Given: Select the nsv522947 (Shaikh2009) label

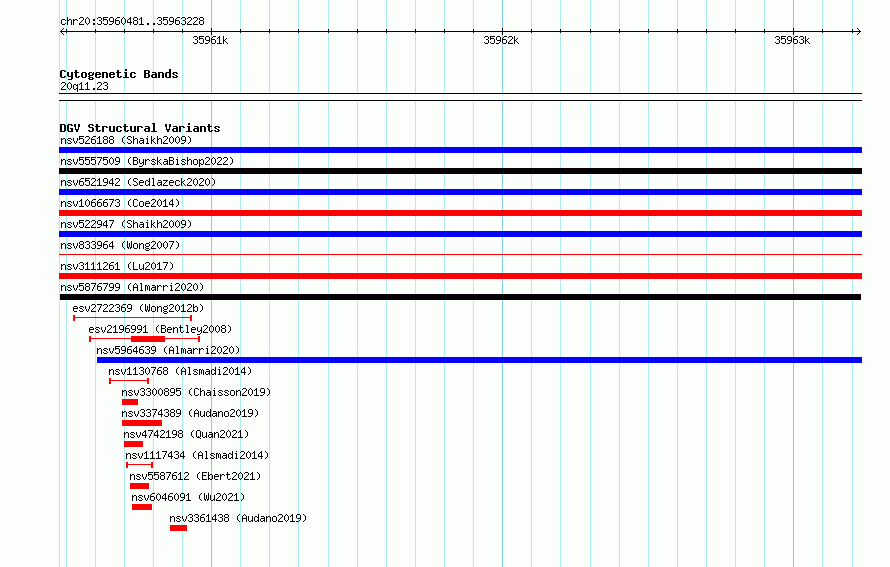Looking at the screenshot, I should (x=126, y=224).
